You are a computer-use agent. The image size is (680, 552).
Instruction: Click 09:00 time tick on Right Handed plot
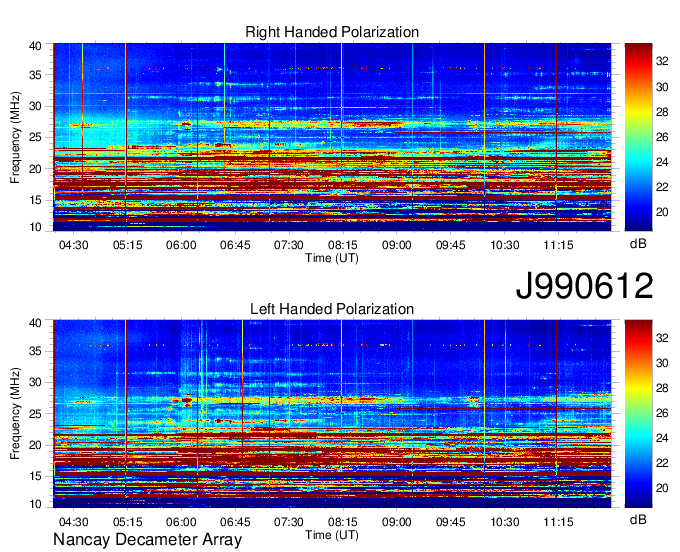[396, 245]
